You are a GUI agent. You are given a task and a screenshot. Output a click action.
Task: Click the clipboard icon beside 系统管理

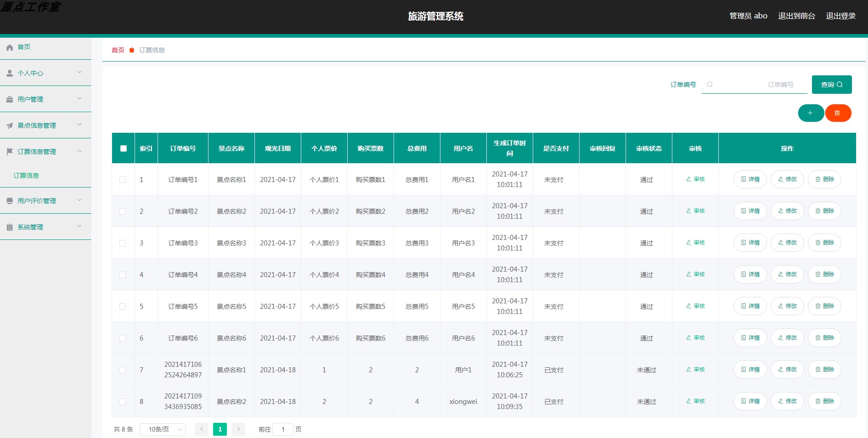click(9, 227)
